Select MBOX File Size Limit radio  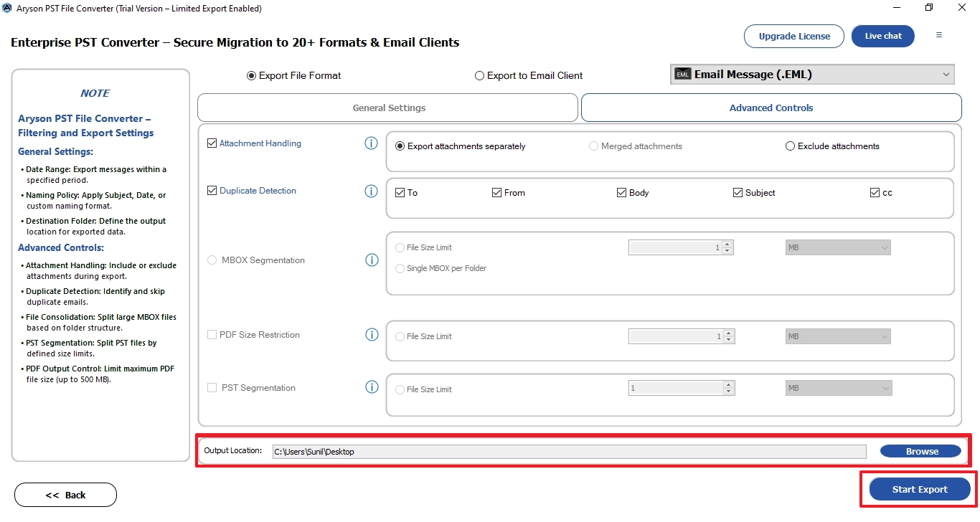coord(400,247)
